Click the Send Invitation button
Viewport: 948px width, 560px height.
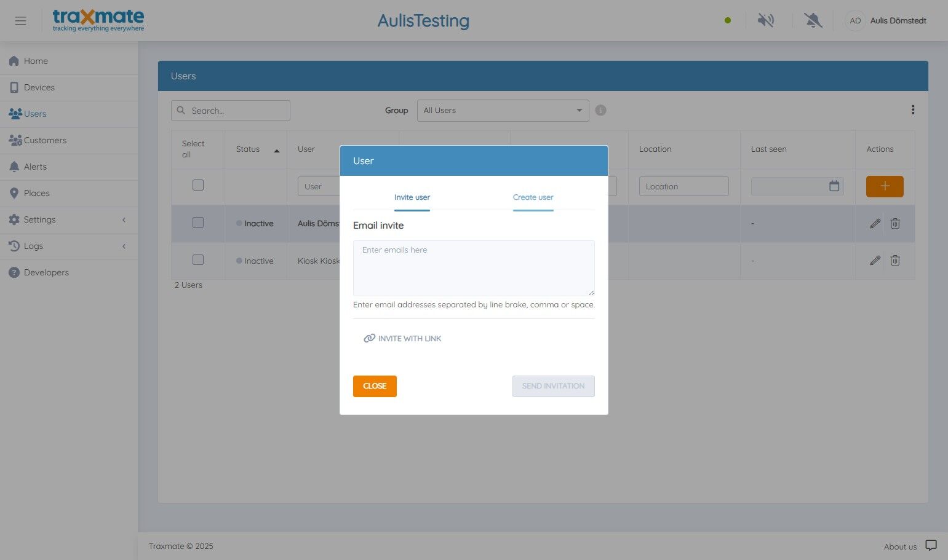(x=554, y=386)
